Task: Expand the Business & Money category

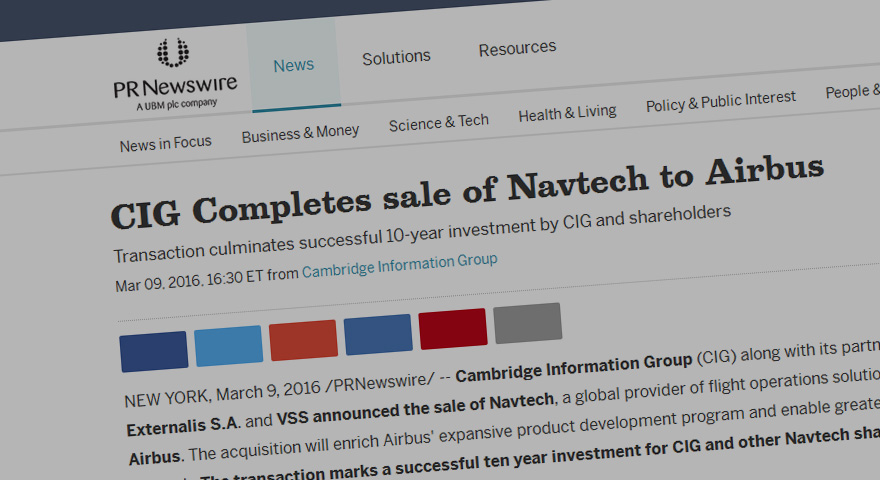Action: pyautogui.click(x=300, y=133)
